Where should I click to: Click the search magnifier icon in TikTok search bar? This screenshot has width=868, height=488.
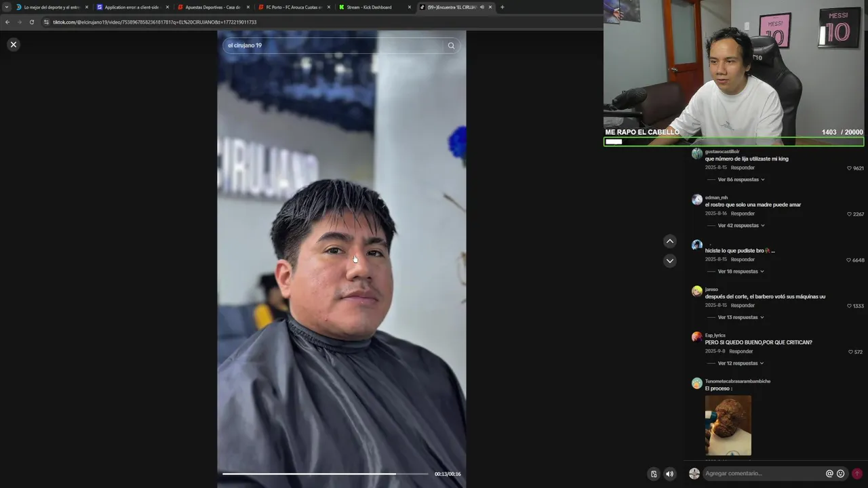451,45
